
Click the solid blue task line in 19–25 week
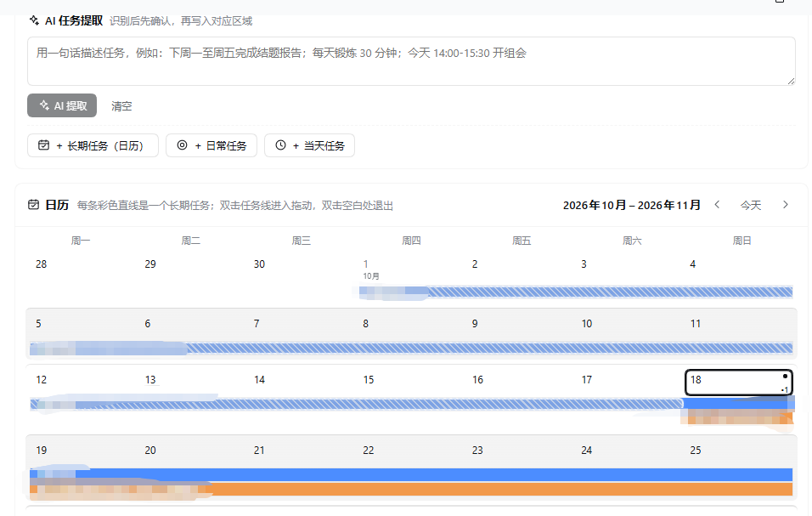411,474
